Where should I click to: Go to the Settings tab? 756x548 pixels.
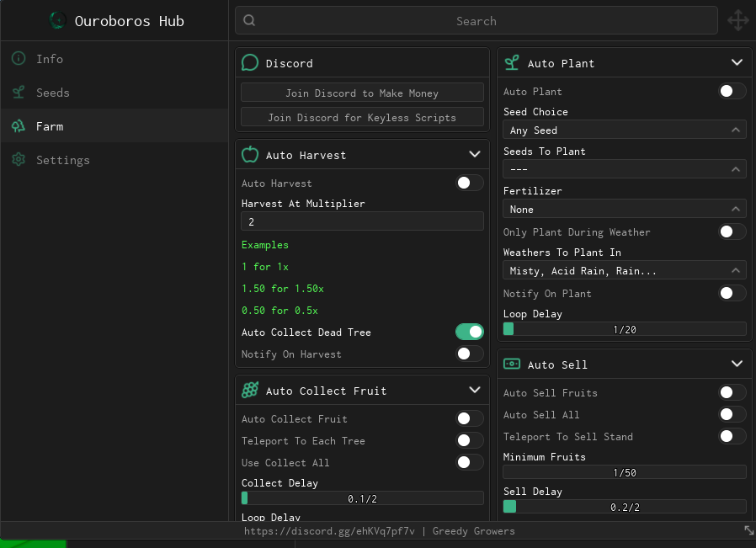pyautogui.click(x=114, y=160)
